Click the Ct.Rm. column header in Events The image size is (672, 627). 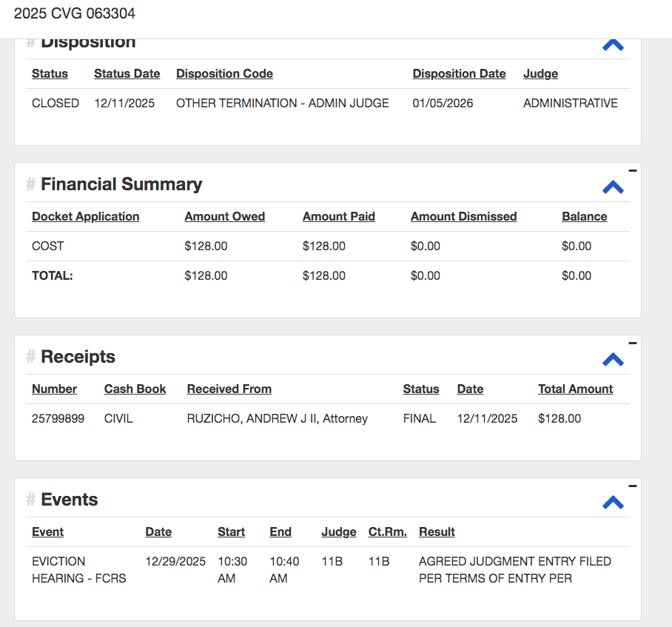click(x=387, y=532)
